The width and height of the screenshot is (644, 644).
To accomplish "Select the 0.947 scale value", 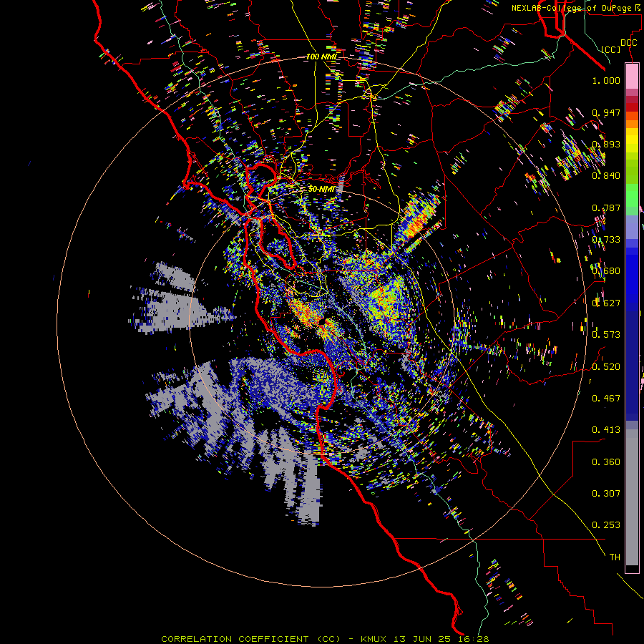I will point(606,112).
